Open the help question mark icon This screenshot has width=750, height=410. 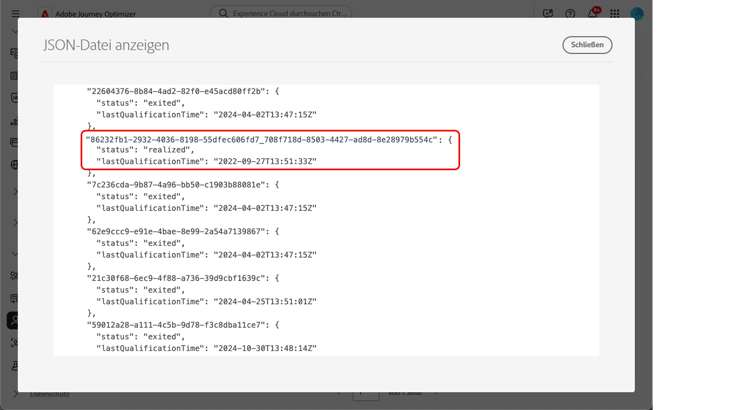[x=570, y=13]
